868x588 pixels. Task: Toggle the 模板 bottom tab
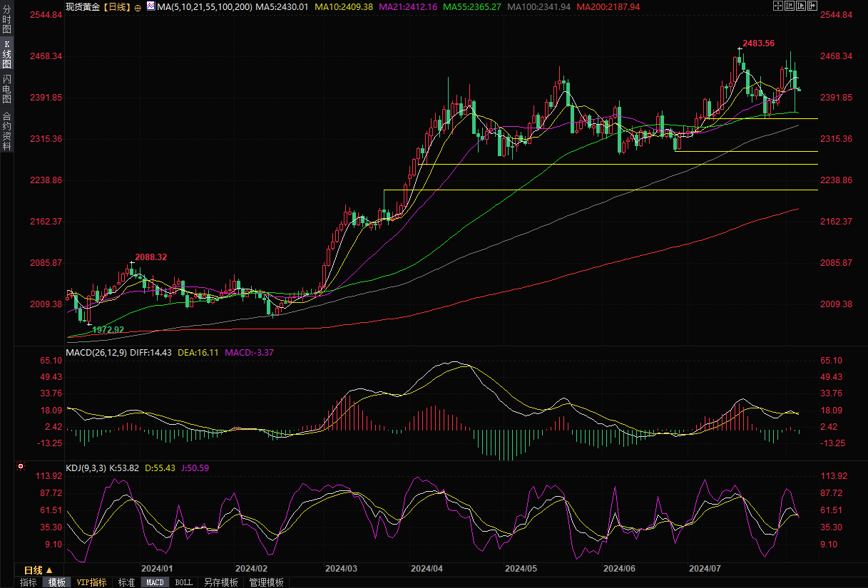tap(57, 582)
